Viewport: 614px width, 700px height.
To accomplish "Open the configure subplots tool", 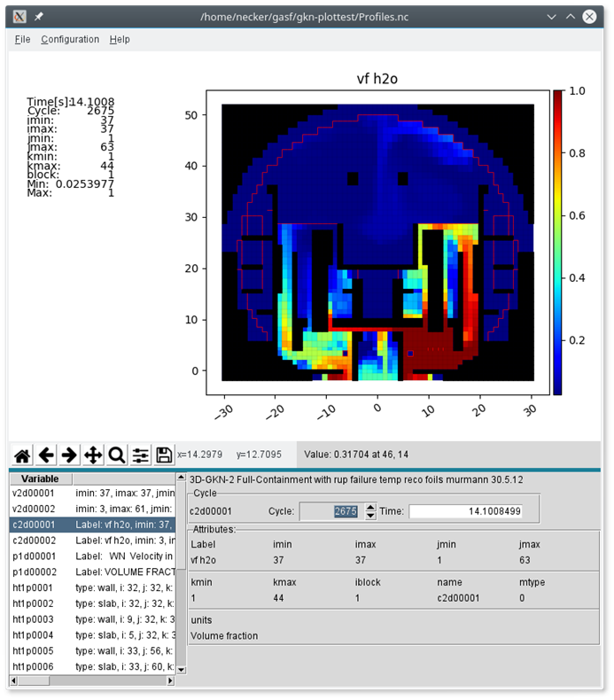I will pos(140,455).
